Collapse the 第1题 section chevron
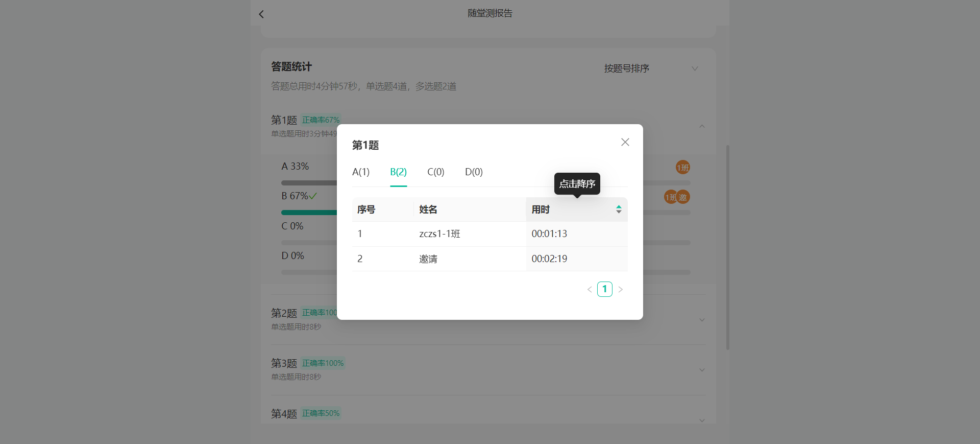Screen dimensions: 980x444 tap(702, 126)
